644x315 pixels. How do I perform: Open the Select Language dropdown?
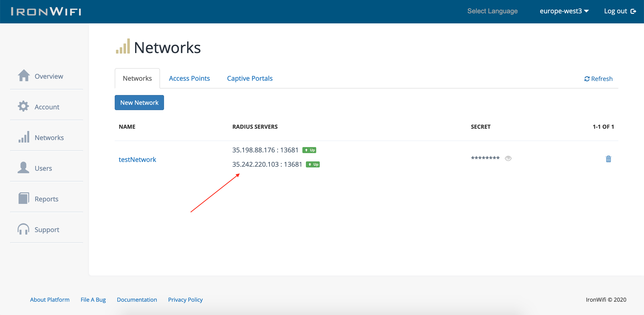pyautogui.click(x=492, y=11)
